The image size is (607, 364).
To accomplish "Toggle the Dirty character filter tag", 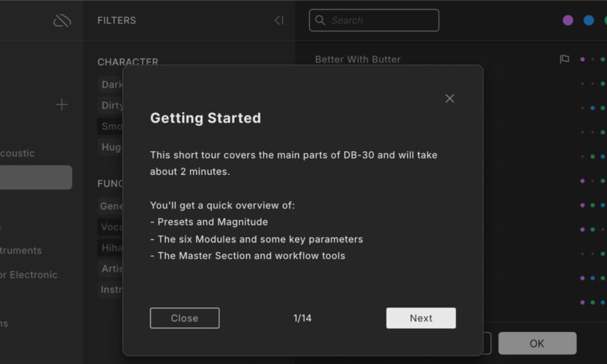I will [111, 106].
